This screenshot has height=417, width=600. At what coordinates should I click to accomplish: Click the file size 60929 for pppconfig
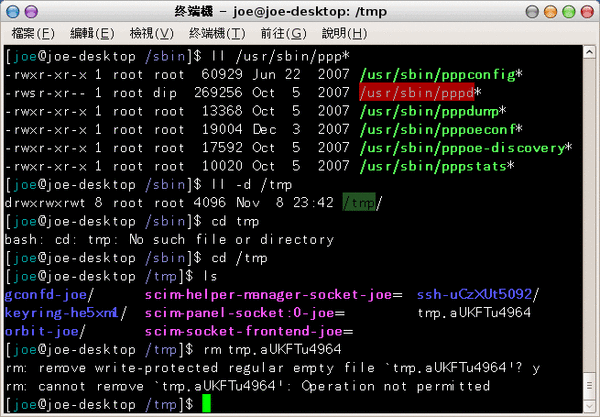click(222, 74)
